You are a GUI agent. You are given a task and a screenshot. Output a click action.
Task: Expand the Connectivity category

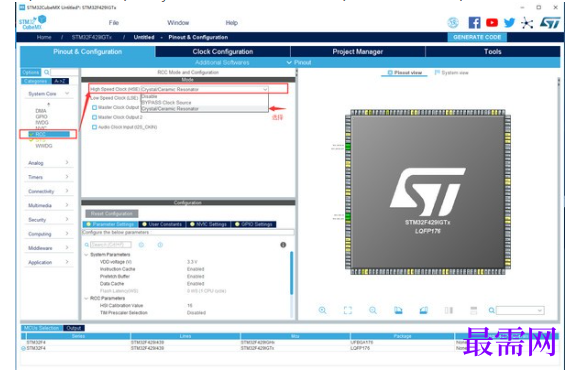tap(67, 191)
